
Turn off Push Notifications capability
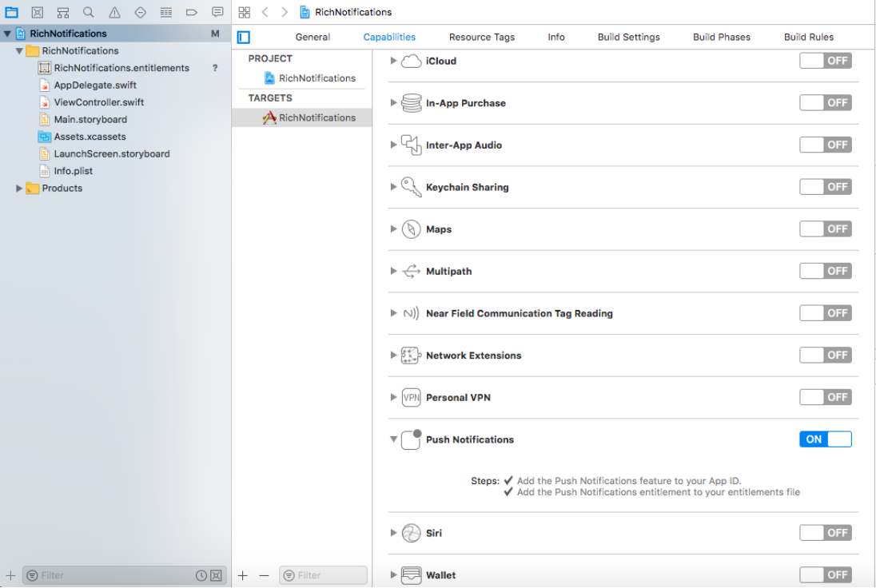coord(825,439)
